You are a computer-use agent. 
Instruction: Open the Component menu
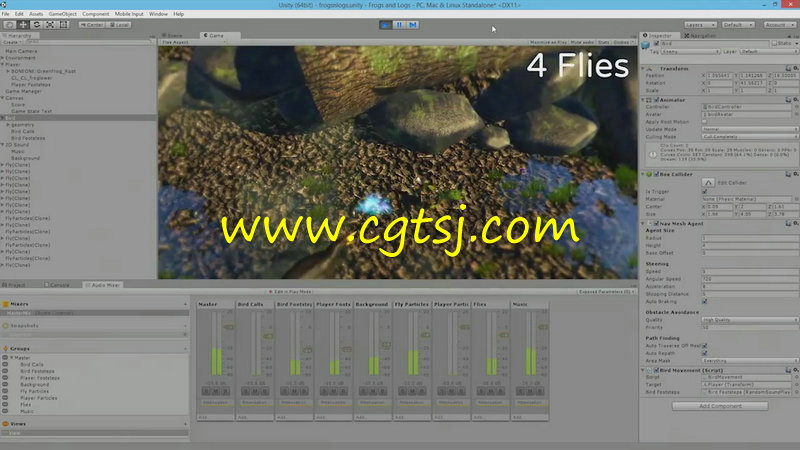point(95,14)
